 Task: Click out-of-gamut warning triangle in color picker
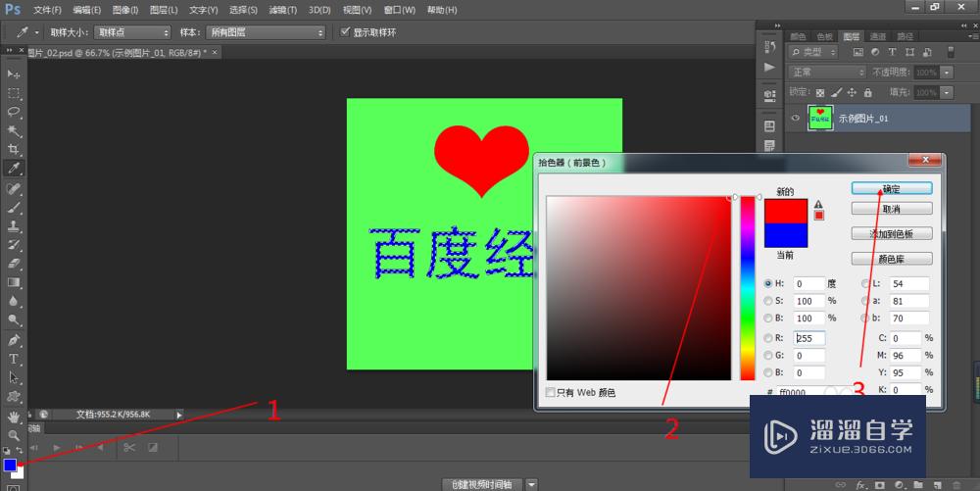[x=818, y=204]
